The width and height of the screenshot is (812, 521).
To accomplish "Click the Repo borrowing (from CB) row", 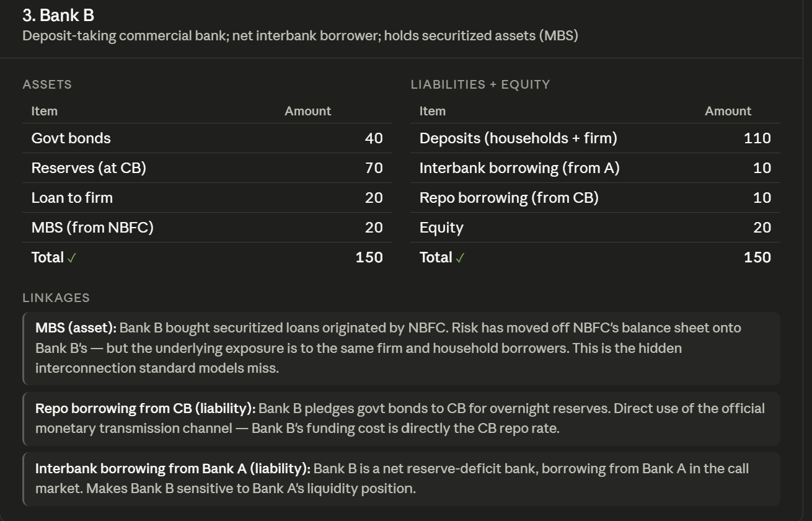I will pos(595,198).
